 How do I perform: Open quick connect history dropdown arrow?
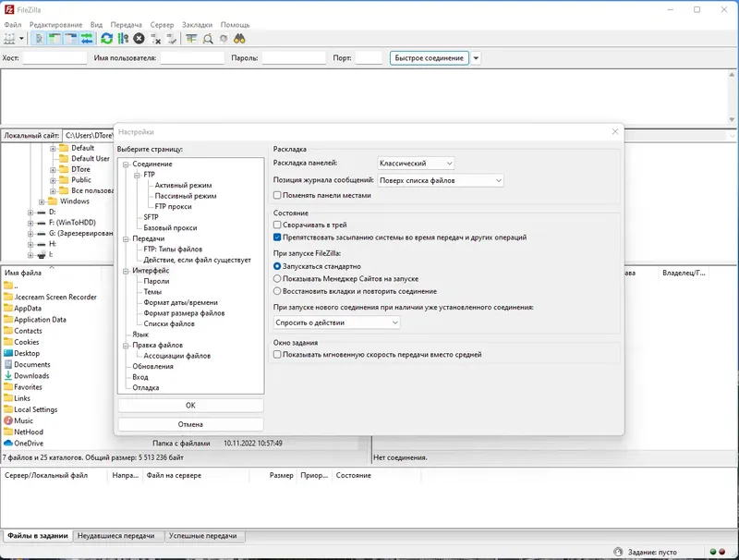tap(476, 58)
